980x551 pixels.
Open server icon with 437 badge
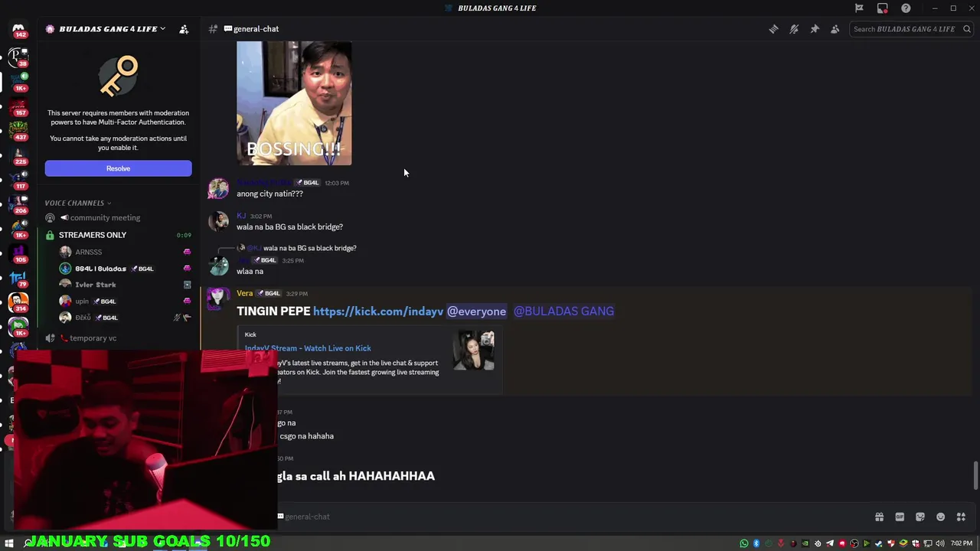(x=18, y=130)
